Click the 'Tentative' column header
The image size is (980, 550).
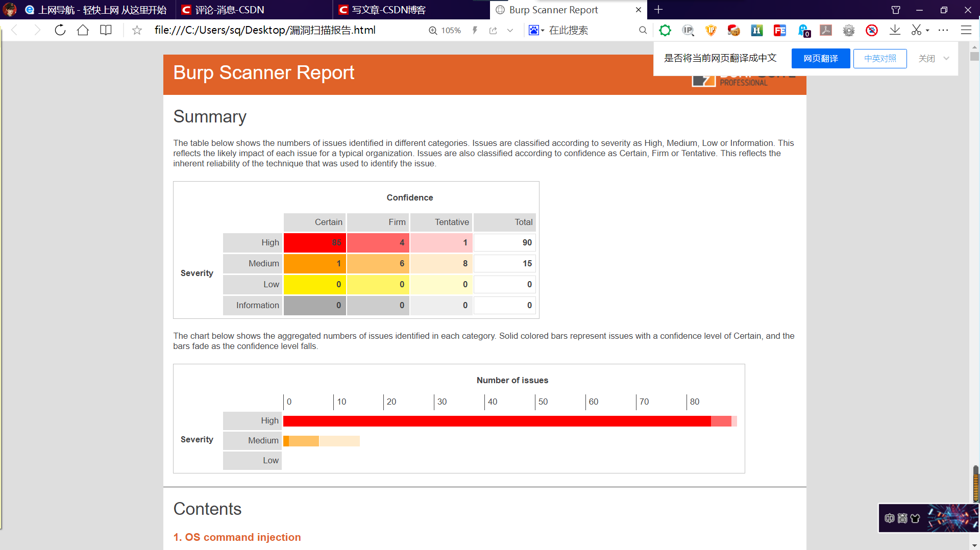(442, 222)
